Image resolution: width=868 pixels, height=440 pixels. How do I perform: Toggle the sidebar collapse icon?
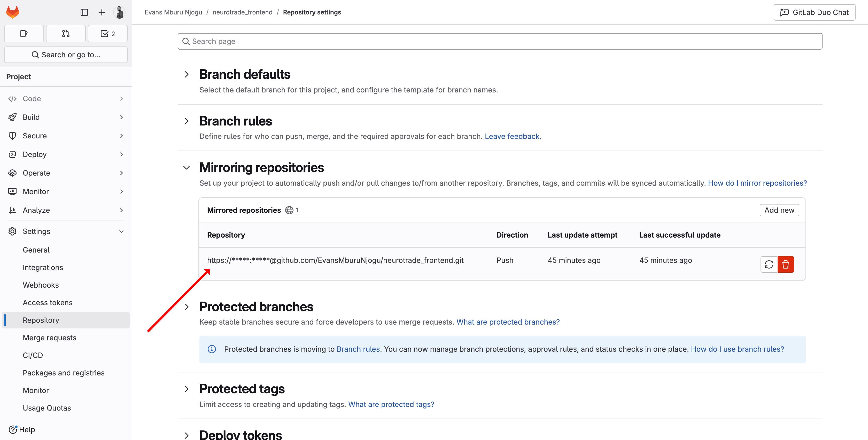84,12
